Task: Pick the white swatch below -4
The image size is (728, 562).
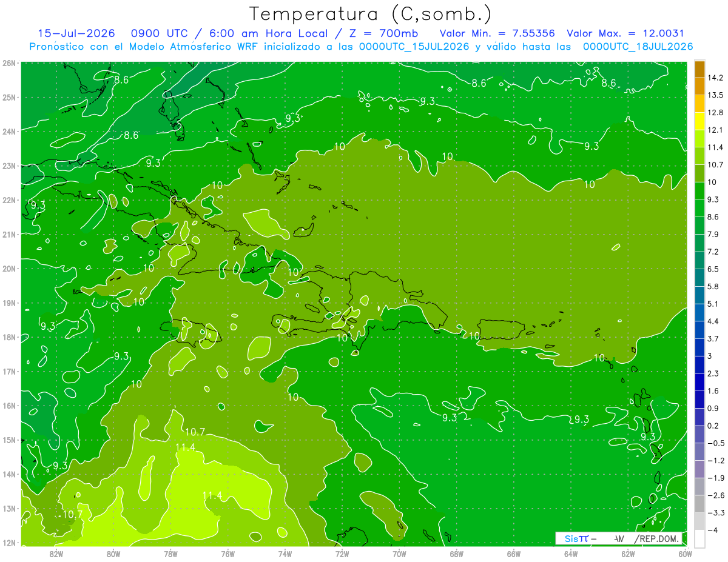Action: coord(699,538)
